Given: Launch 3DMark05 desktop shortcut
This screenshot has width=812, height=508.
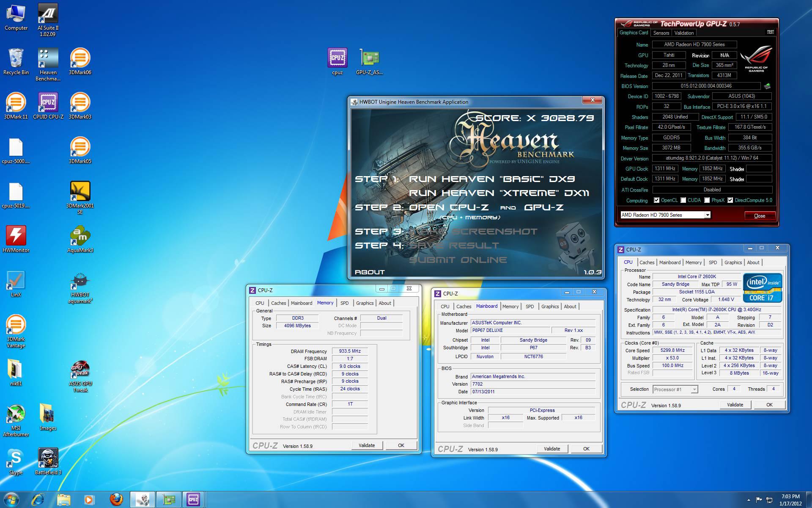Looking at the screenshot, I should [x=80, y=151].
